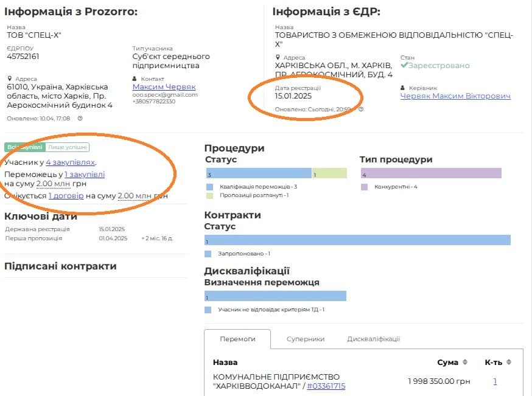Switch to the Дискваліфікації tab
The width and height of the screenshot is (532, 396).
[373, 339]
